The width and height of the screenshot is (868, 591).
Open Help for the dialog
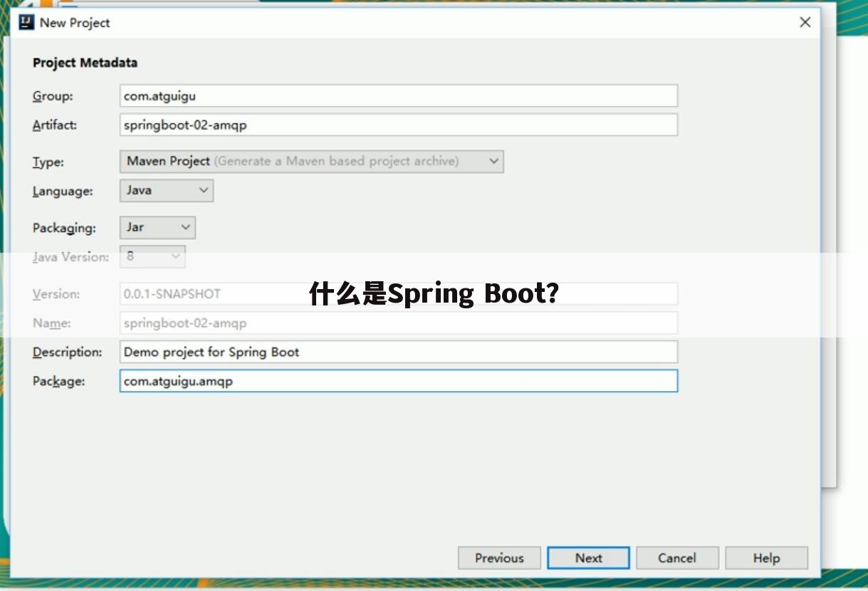[x=766, y=558]
